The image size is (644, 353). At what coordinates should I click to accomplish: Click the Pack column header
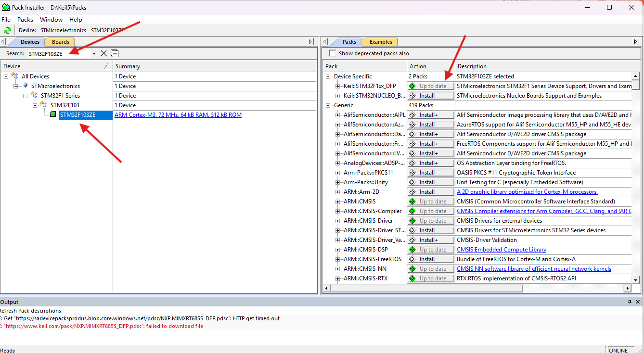365,66
